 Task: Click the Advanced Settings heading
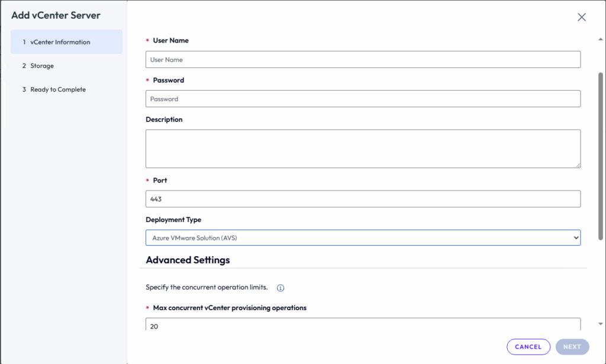point(188,260)
